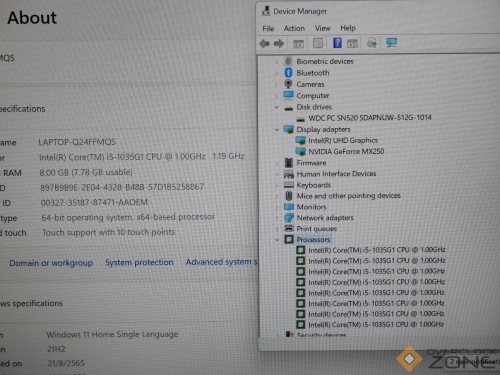The height and width of the screenshot is (375, 500).
Task: Select Intel(R) UHD Graphics adapter
Action: pos(343,140)
